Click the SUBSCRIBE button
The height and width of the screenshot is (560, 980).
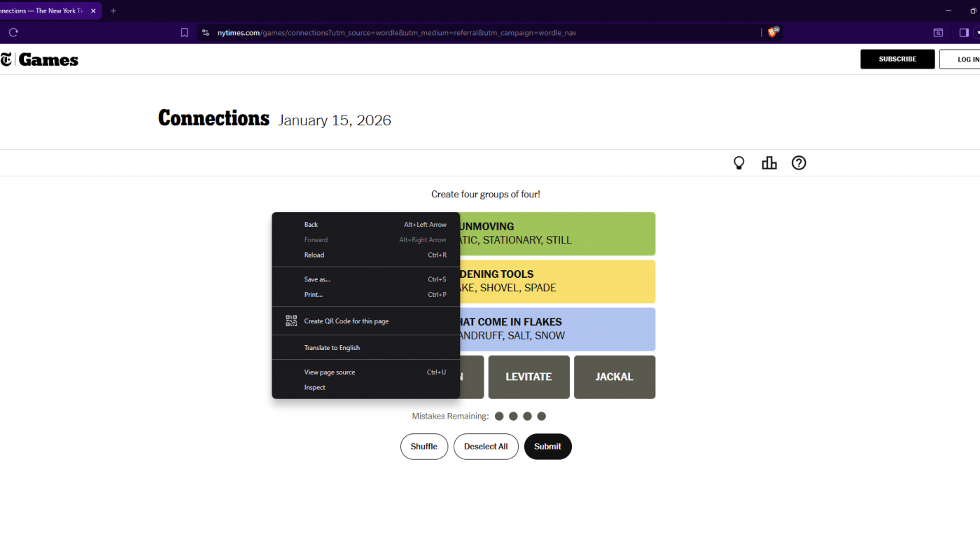897,59
